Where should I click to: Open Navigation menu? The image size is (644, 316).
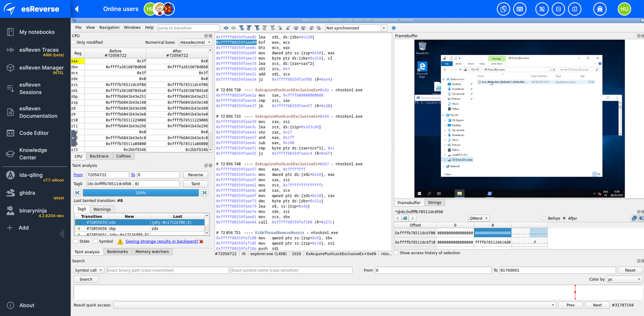[x=109, y=28]
